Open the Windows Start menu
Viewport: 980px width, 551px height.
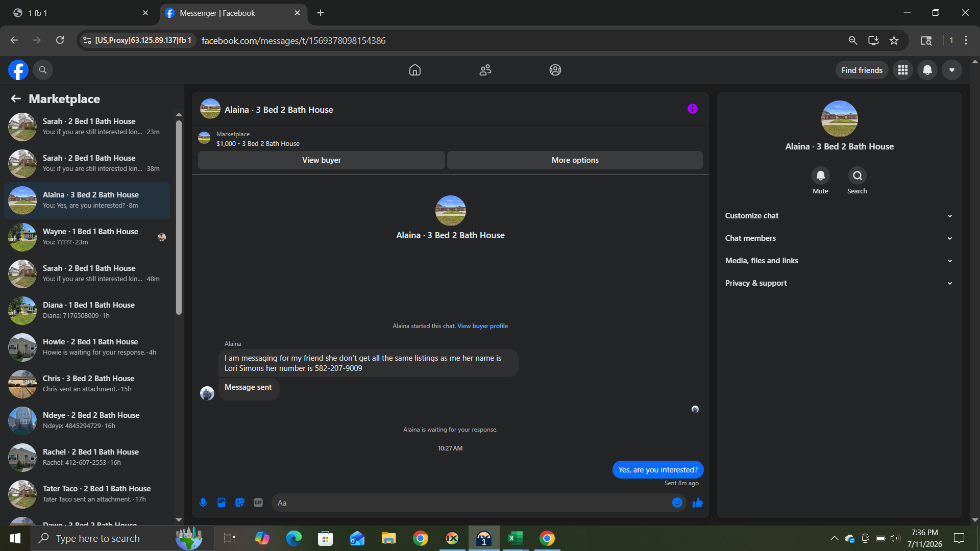tap(15, 538)
